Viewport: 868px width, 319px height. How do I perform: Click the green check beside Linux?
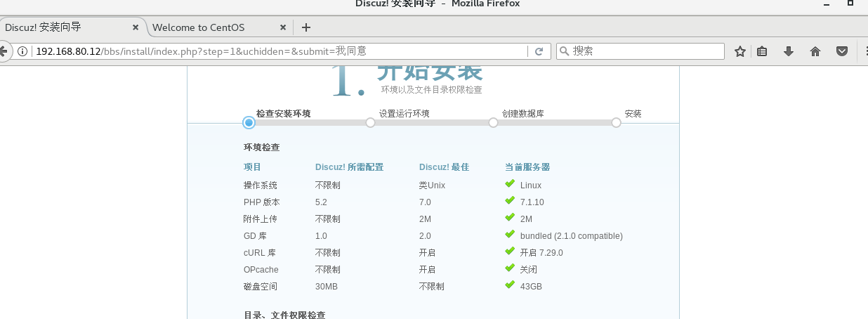[510, 184]
